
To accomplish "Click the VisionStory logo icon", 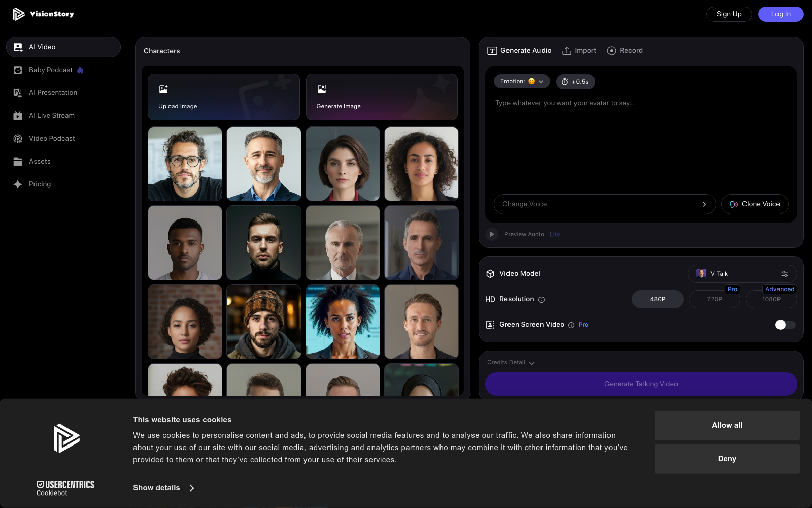I will [x=19, y=14].
